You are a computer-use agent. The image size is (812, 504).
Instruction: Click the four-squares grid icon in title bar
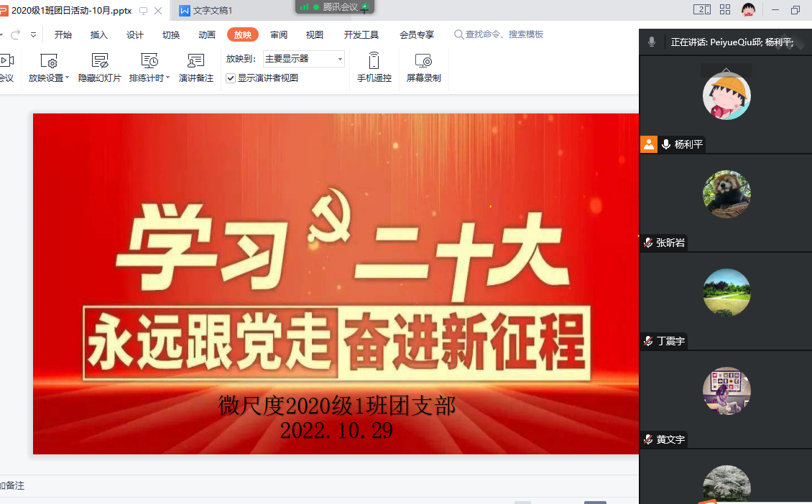coord(725,10)
